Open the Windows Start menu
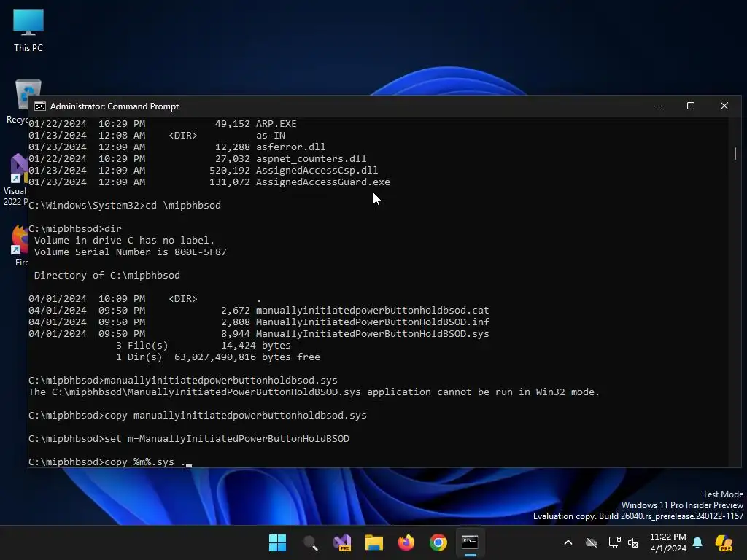 (277, 542)
